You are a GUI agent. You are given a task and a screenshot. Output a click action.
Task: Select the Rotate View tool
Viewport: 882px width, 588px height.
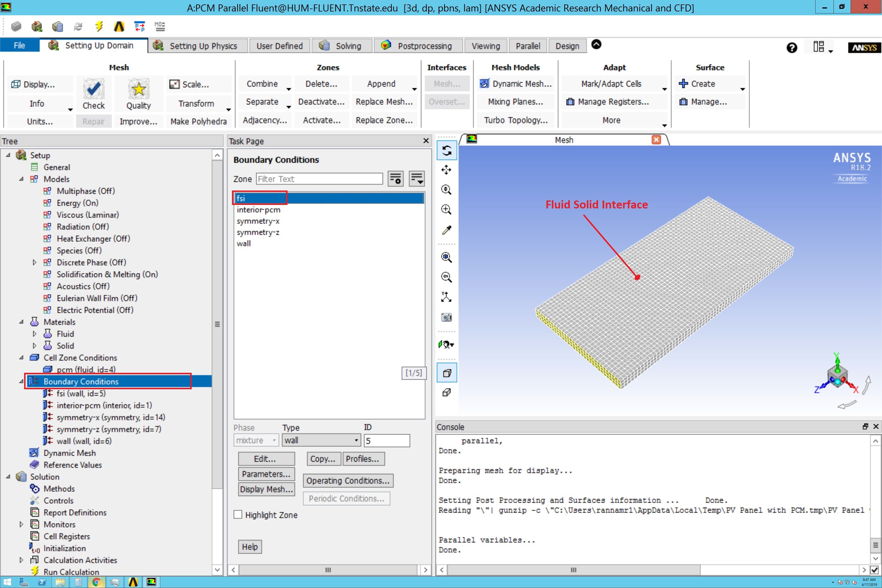point(446,151)
